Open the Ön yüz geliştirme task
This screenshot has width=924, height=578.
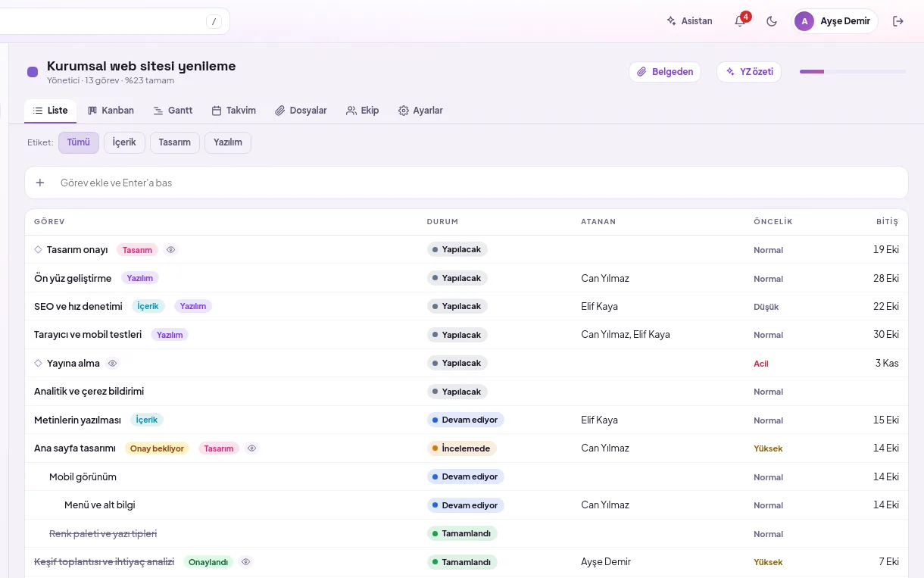[x=73, y=278]
